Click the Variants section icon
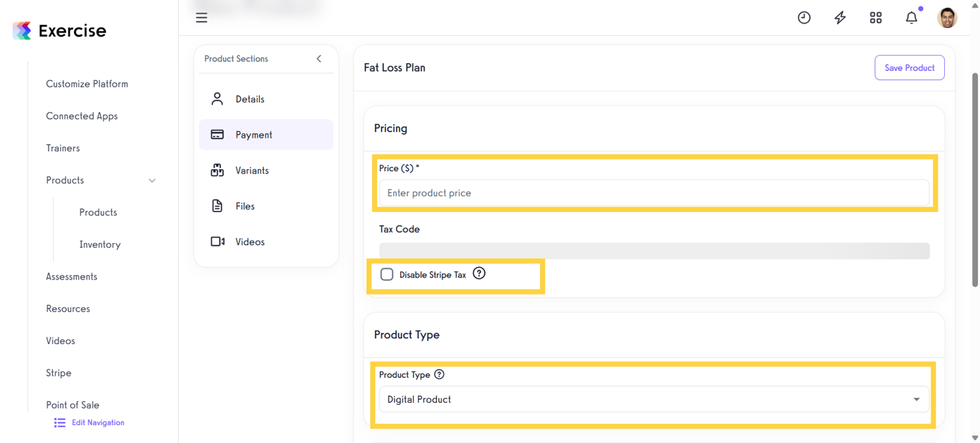 [x=217, y=170]
